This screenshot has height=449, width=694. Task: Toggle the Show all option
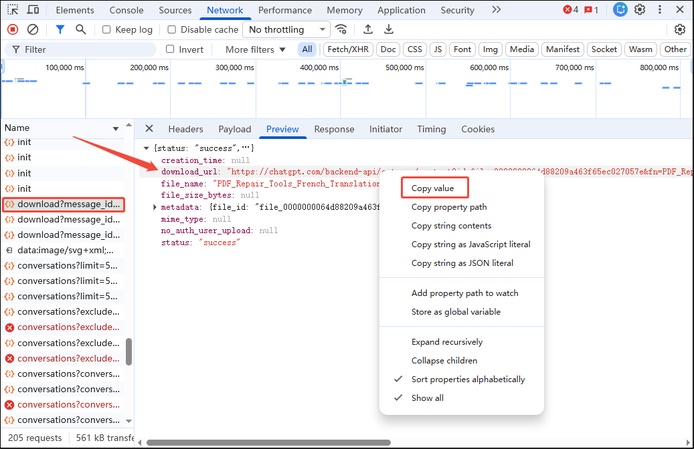point(427,398)
